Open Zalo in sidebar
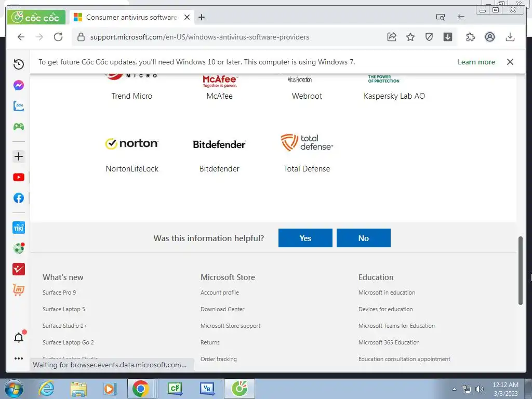Image resolution: width=532 pixels, height=399 pixels. (19, 106)
